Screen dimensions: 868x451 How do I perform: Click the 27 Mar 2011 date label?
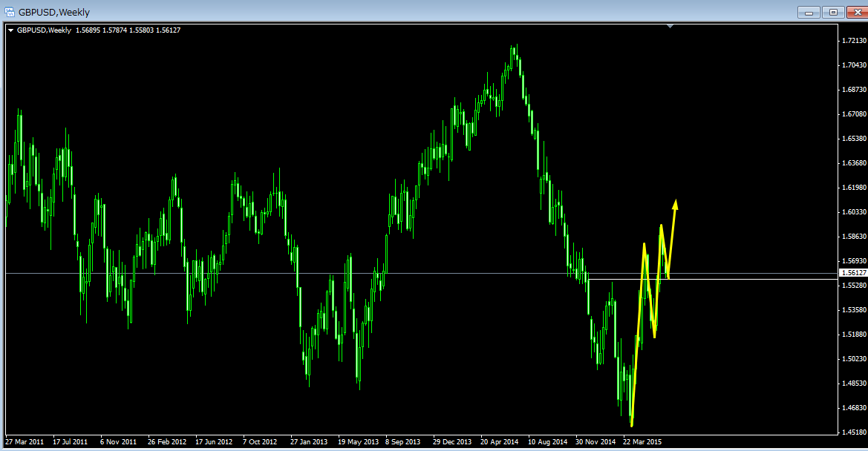click(x=26, y=441)
